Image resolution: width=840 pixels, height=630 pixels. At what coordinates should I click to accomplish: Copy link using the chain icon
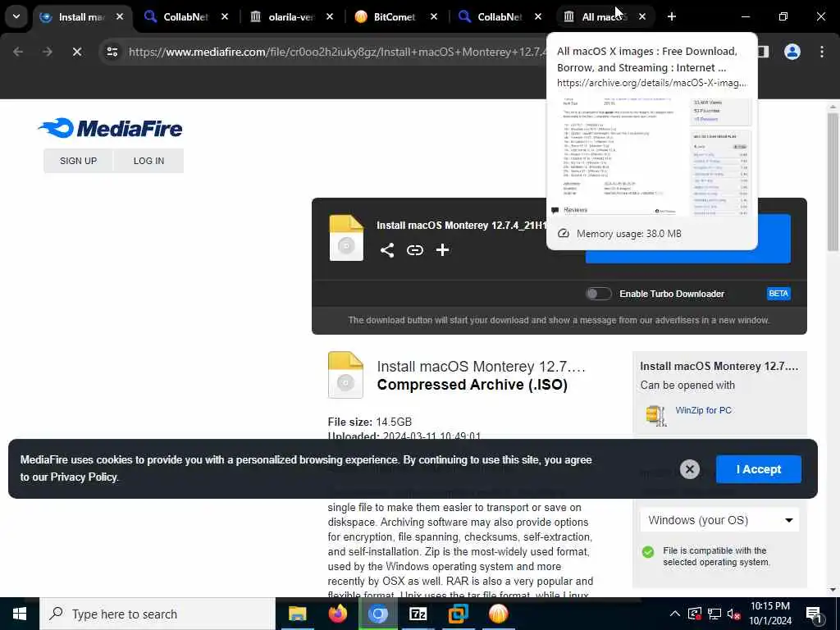pyautogui.click(x=414, y=250)
